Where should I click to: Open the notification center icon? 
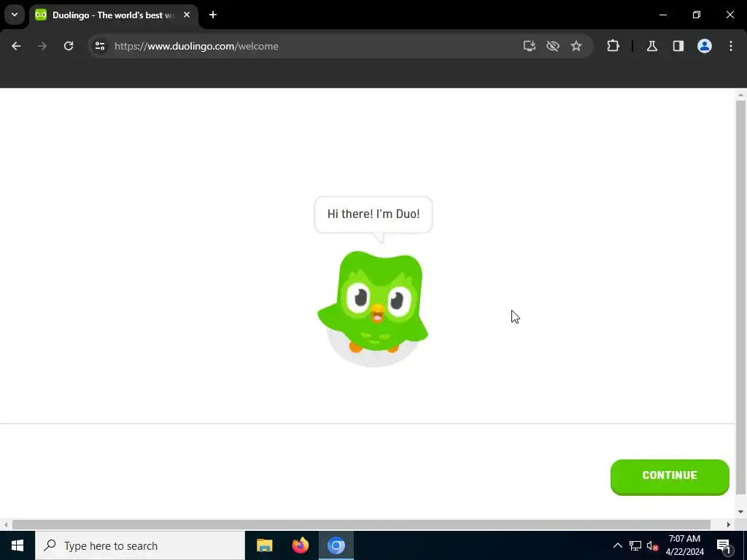pos(723,545)
